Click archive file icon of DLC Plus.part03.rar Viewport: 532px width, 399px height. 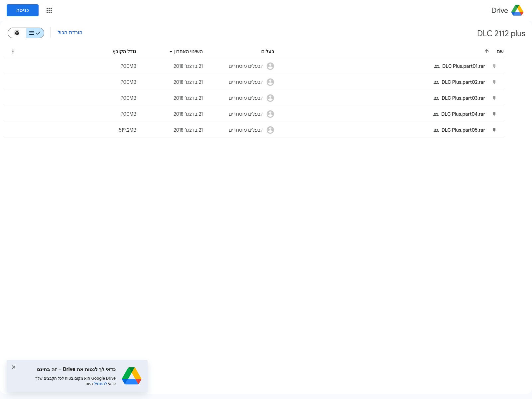coord(494,98)
